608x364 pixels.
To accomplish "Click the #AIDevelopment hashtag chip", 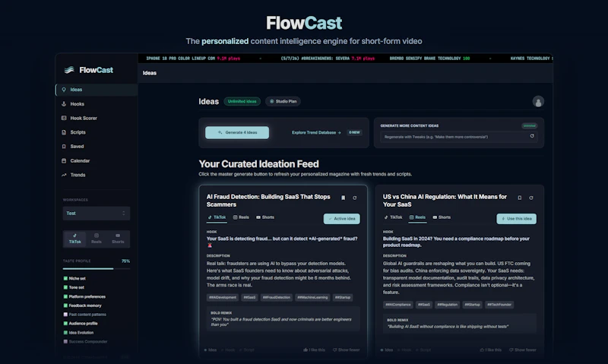I will 223,297.
